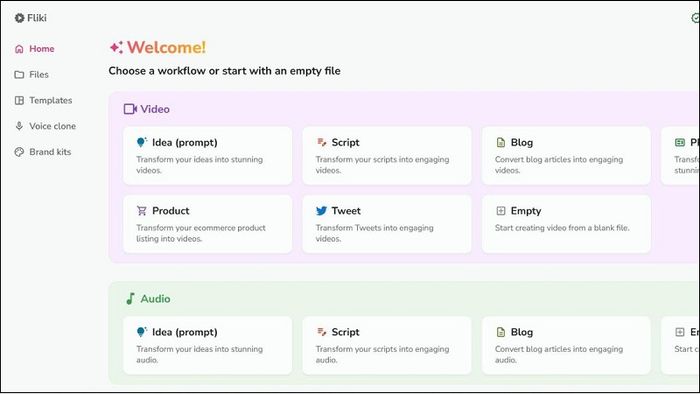Screen dimensions: 700x394
Task: Click the Audio music note icon
Action: pos(130,299)
